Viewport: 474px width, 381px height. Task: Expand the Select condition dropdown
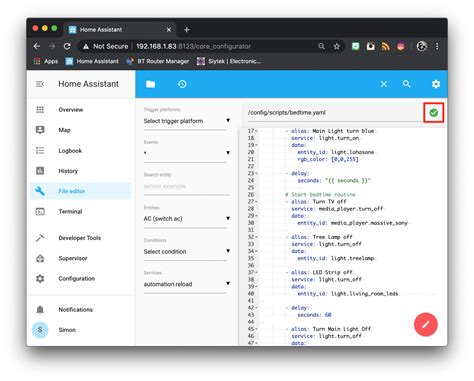point(187,252)
